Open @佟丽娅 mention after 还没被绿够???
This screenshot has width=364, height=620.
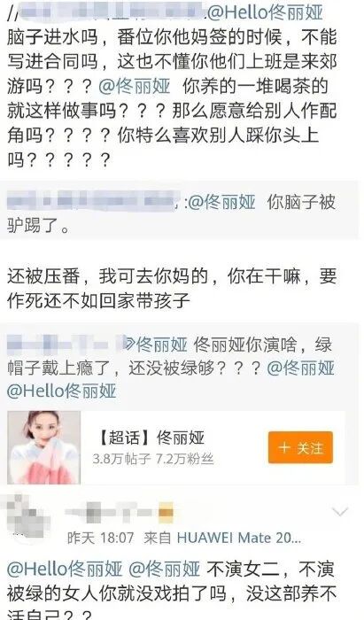[x=301, y=368]
